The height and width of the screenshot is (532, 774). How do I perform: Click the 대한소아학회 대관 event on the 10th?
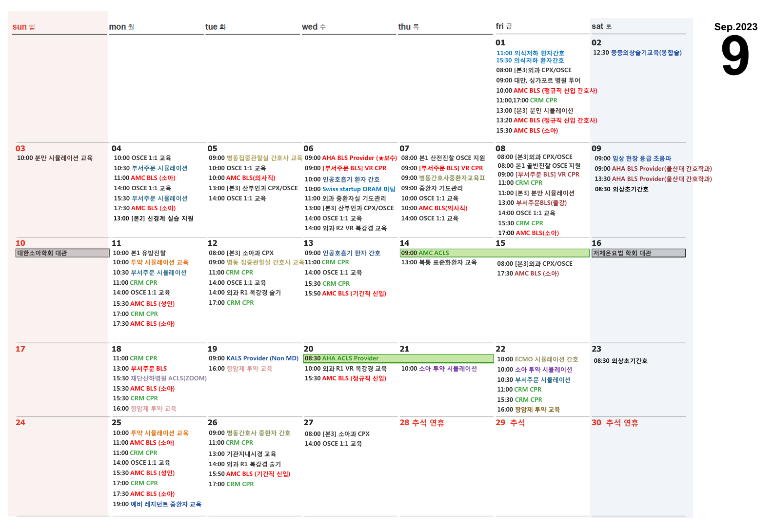point(62,253)
